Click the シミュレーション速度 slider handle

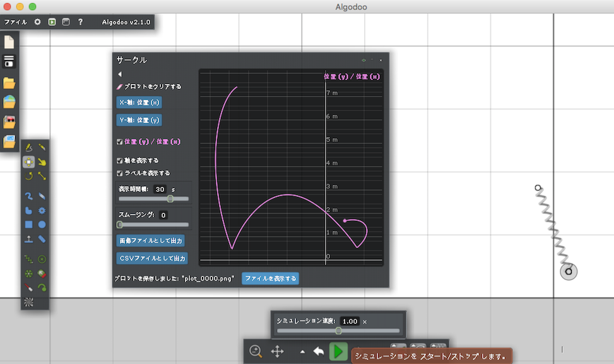click(338, 331)
